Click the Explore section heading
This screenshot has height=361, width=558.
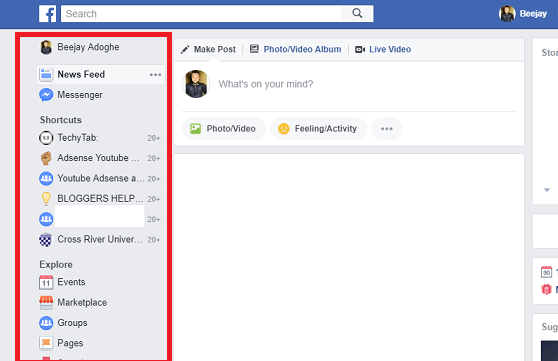pyautogui.click(x=56, y=265)
